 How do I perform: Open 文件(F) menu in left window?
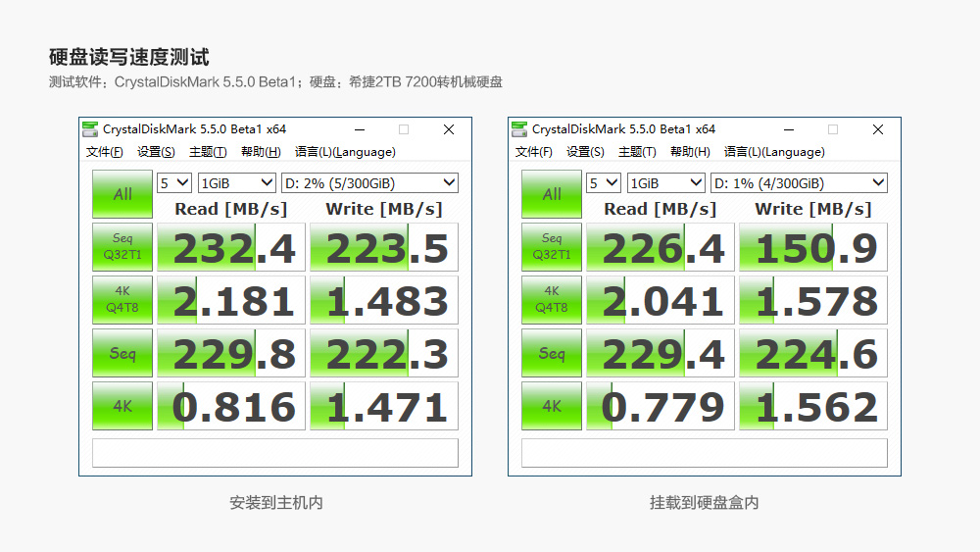point(105,152)
